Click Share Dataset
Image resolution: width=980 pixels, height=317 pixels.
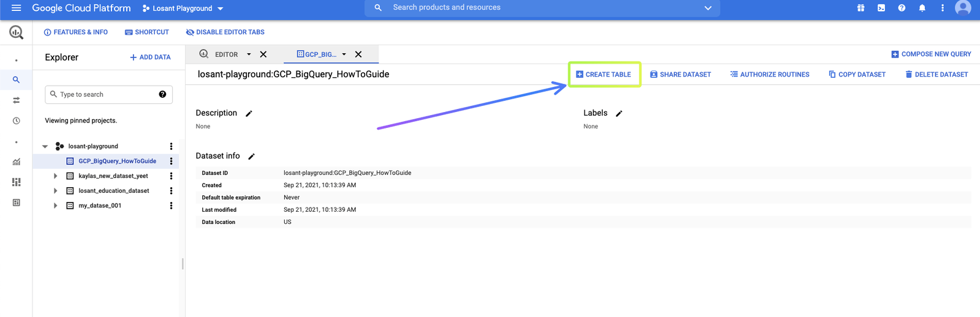680,75
